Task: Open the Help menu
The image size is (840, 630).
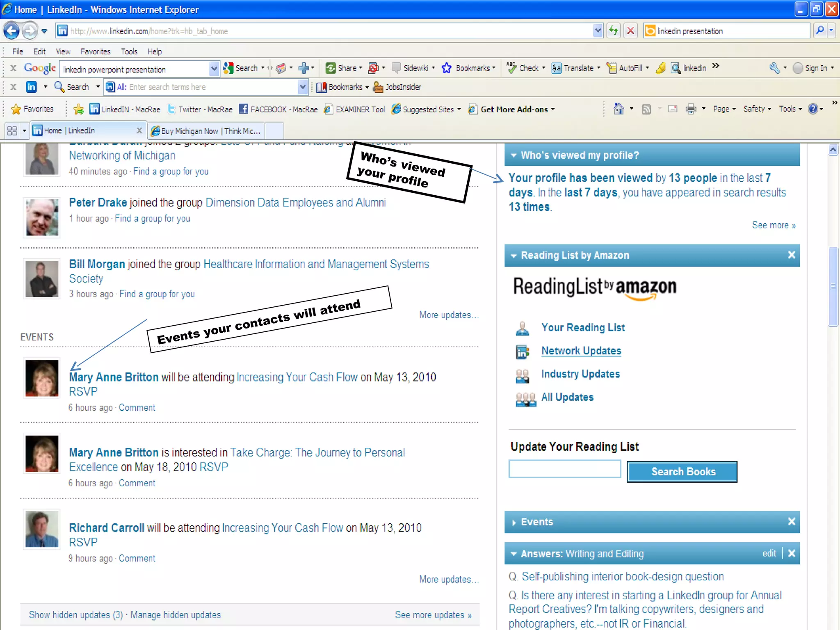Action: click(155, 51)
